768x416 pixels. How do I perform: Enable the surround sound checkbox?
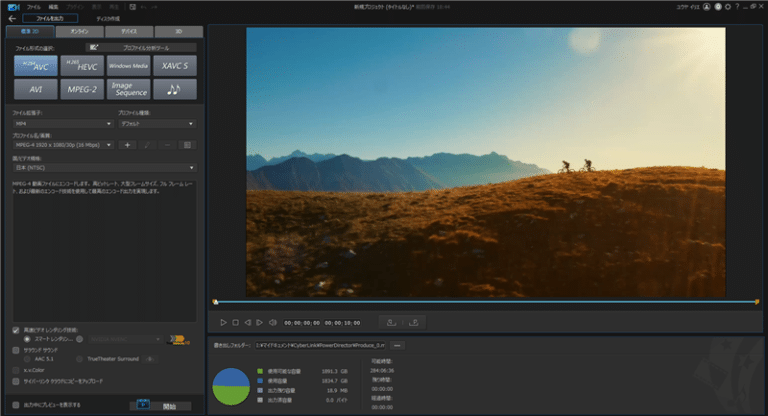(16, 350)
